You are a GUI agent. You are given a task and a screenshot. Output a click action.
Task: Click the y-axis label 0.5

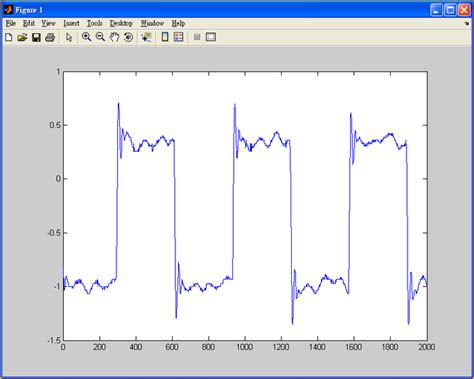coord(55,125)
